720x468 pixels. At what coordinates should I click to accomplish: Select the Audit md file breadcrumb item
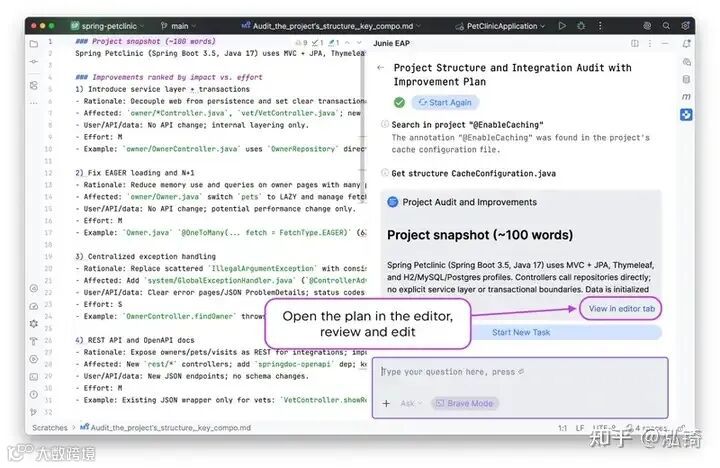point(166,428)
